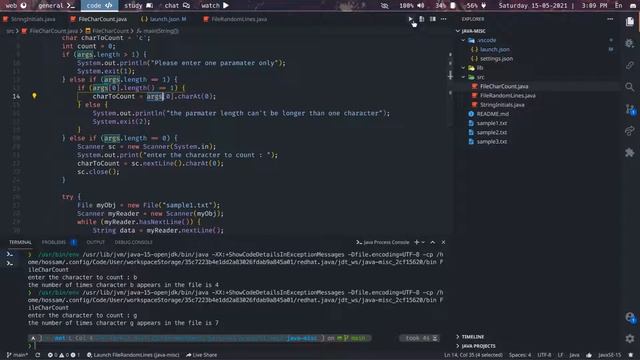This screenshot has height=360, width=640.
Task: Switch to general workspace in top bar
Action: click(x=56, y=6)
